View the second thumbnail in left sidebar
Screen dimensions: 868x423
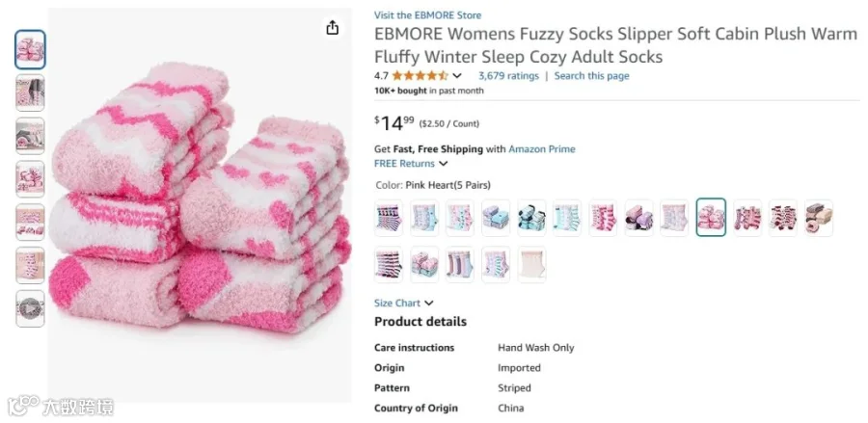pos(31,93)
